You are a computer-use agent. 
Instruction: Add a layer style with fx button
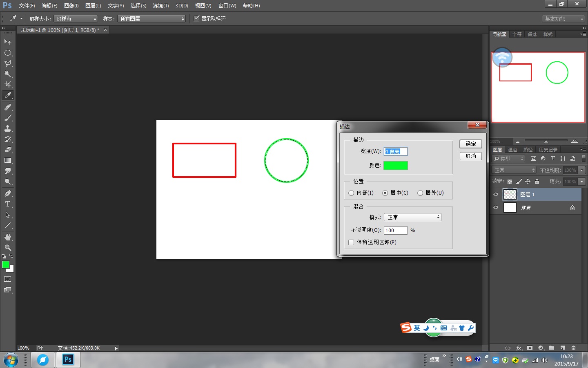pos(519,348)
